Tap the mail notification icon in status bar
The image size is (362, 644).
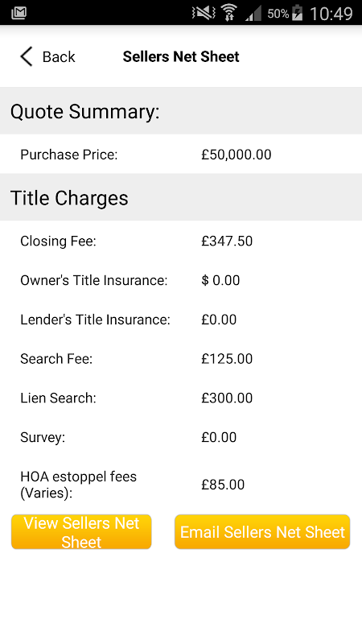pyautogui.click(x=19, y=13)
